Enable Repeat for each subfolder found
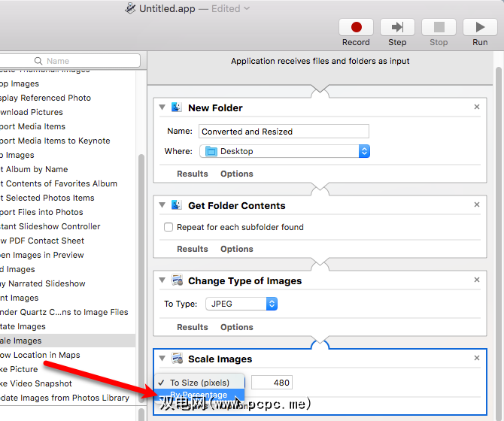Screen dimensions: 504x421 point(169,227)
